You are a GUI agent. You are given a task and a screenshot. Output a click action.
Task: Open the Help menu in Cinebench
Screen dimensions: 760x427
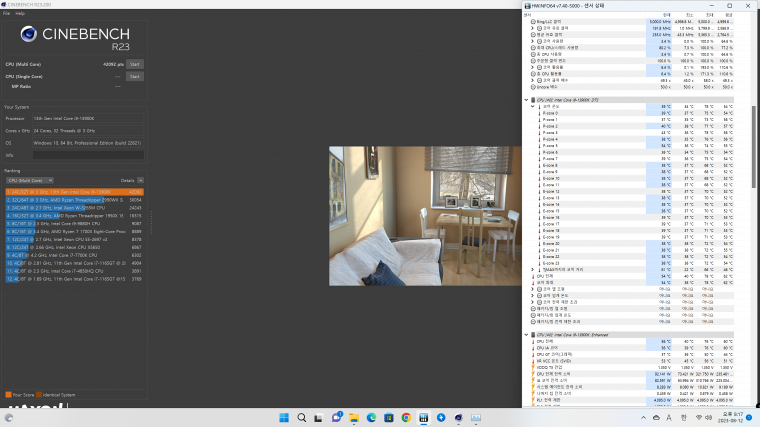[x=20, y=14]
